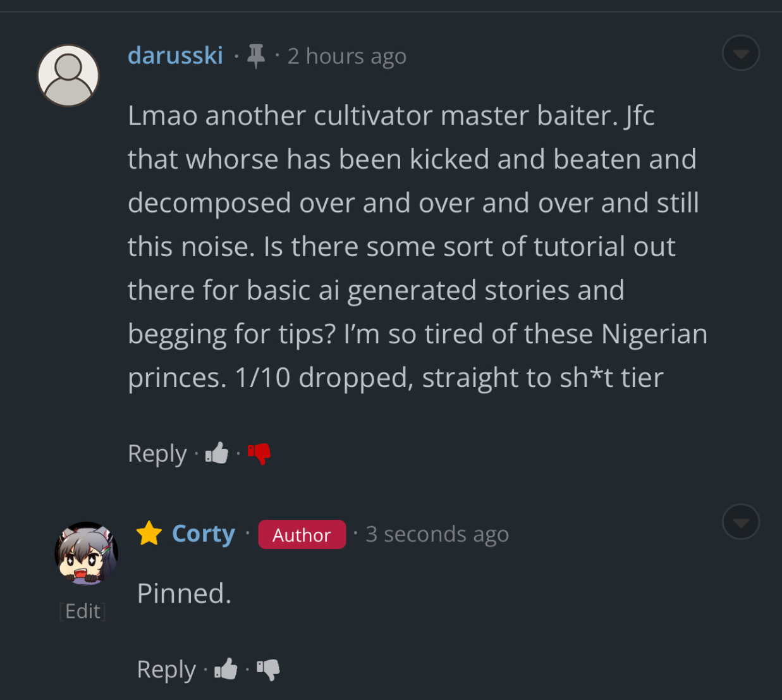Open Corty's profile via username

[203, 534]
